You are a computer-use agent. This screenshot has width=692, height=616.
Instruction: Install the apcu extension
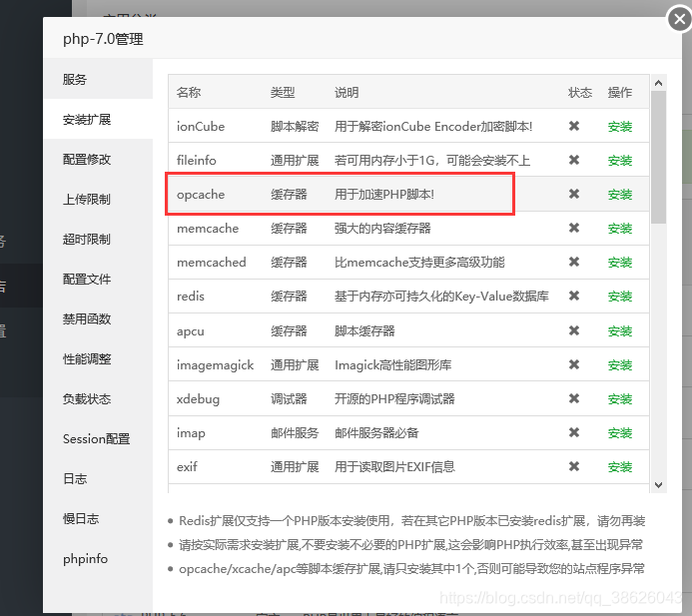pyautogui.click(x=620, y=331)
